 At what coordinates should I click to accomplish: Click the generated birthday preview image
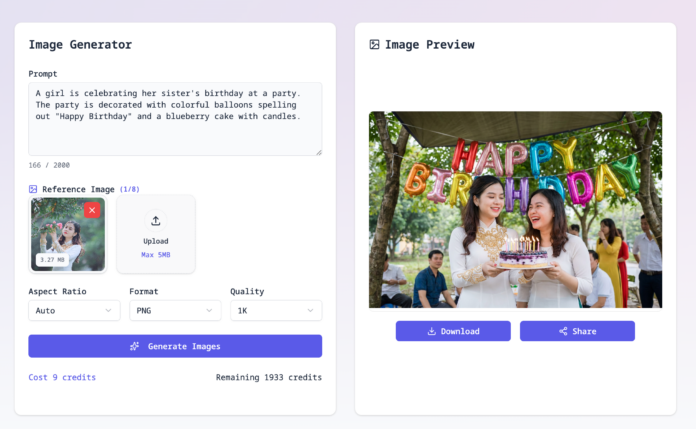click(x=515, y=209)
